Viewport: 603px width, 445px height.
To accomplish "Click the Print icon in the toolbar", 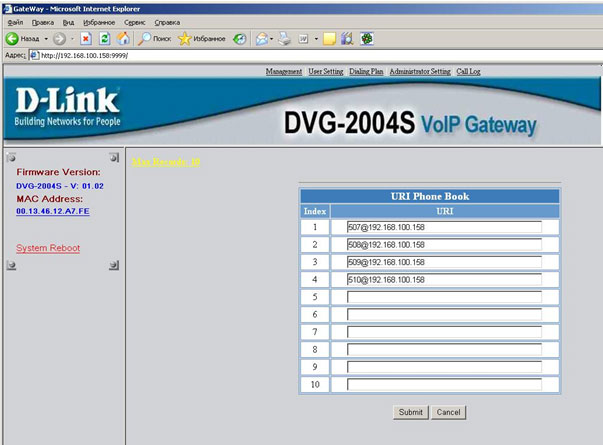I will point(285,39).
